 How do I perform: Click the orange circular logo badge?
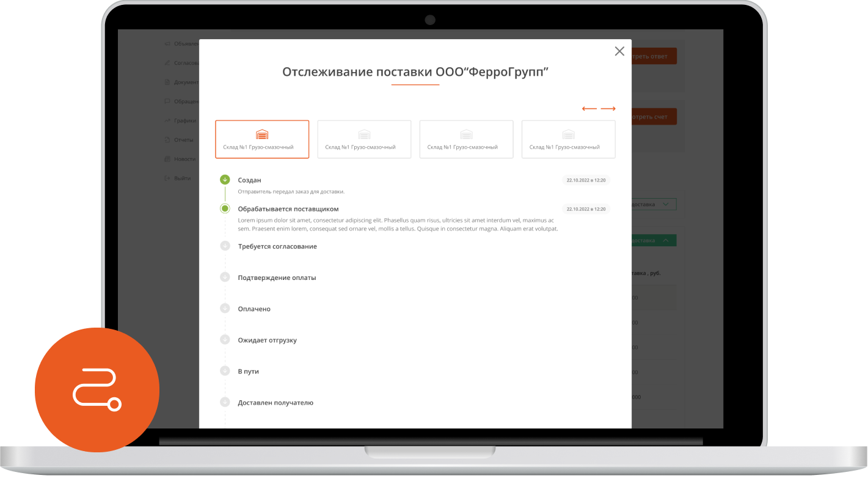point(97,389)
